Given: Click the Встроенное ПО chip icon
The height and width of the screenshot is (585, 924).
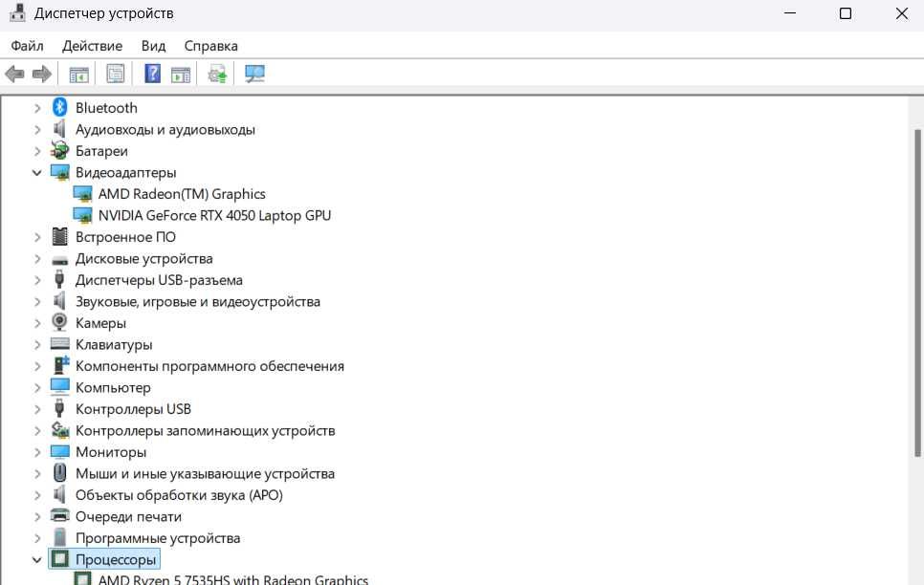Looking at the screenshot, I should [x=59, y=236].
